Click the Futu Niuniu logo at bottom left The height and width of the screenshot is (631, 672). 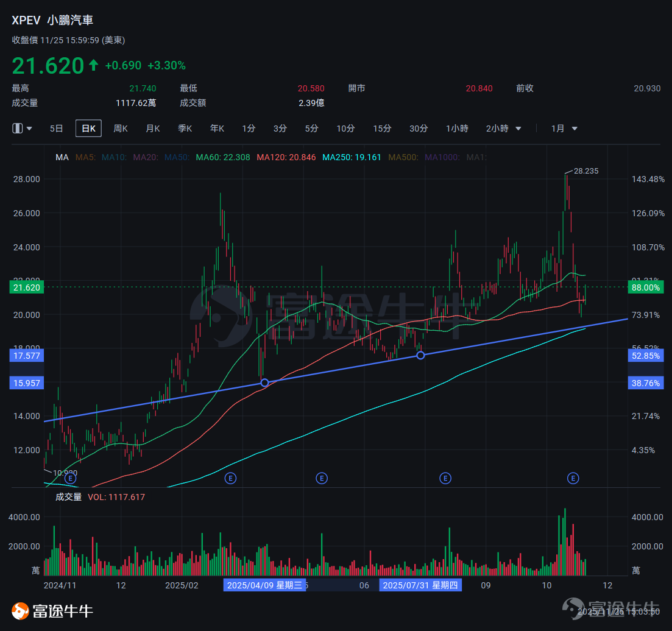point(52,611)
